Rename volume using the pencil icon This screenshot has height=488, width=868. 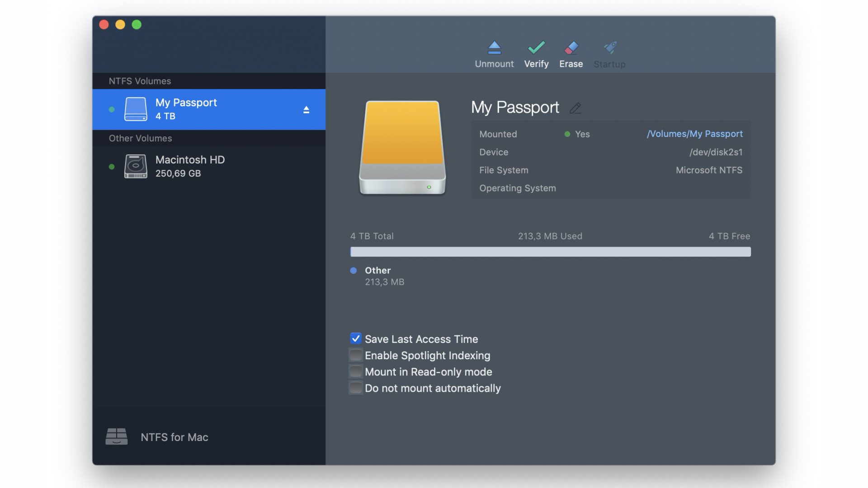pyautogui.click(x=575, y=108)
